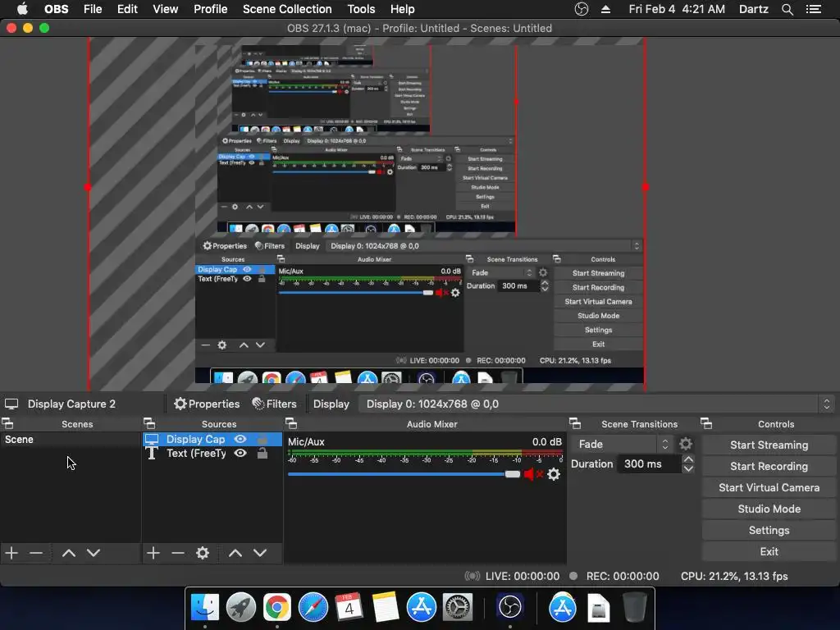840x630 pixels.
Task: Open the File menu
Action: coord(93,9)
